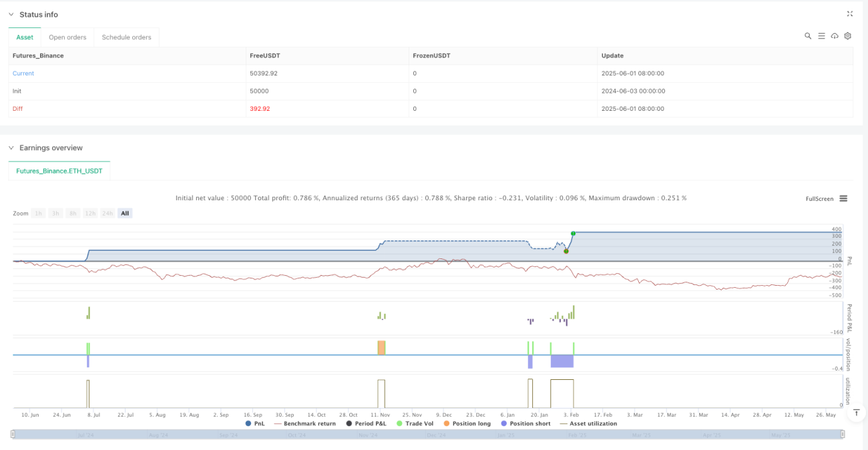Screen dimensions: 868x450
Task: Click the FullScreen chart button
Action: [x=819, y=199]
